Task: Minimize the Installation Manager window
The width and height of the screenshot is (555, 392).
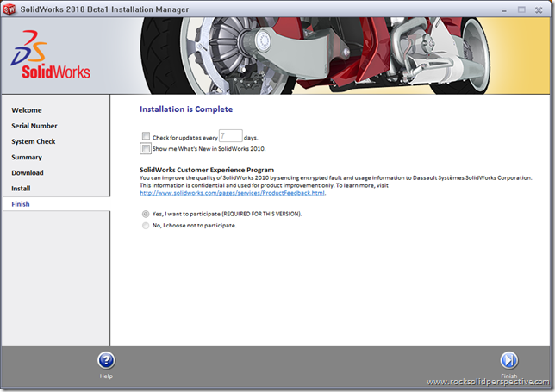Action: point(504,10)
